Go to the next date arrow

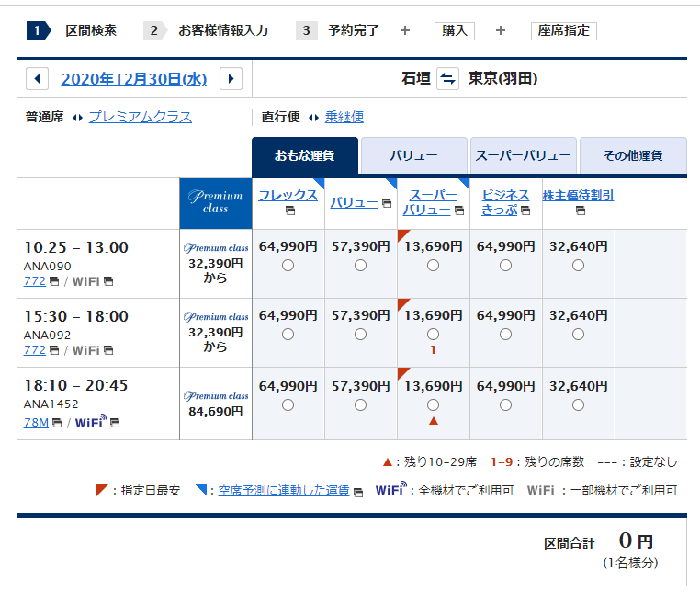(x=231, y=79)
